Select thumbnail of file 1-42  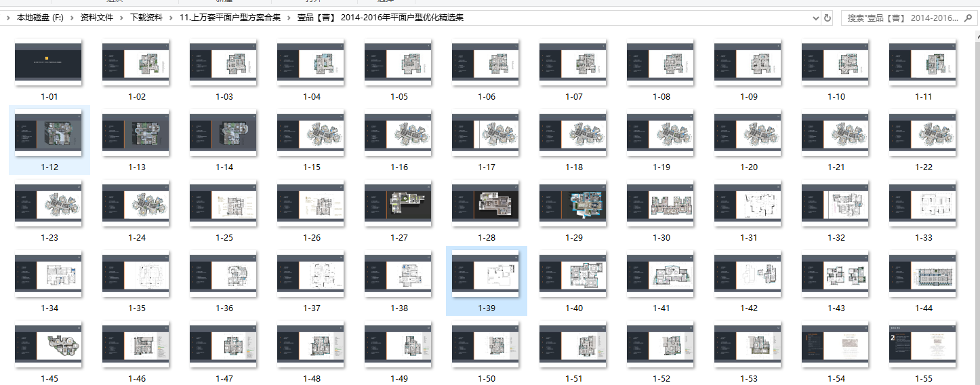click(x=748, y=273)
